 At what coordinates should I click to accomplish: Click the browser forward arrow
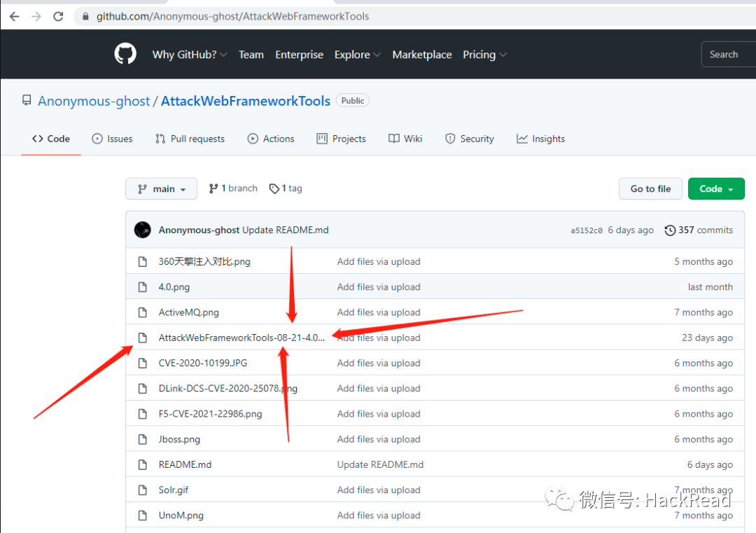pos(36,16)
